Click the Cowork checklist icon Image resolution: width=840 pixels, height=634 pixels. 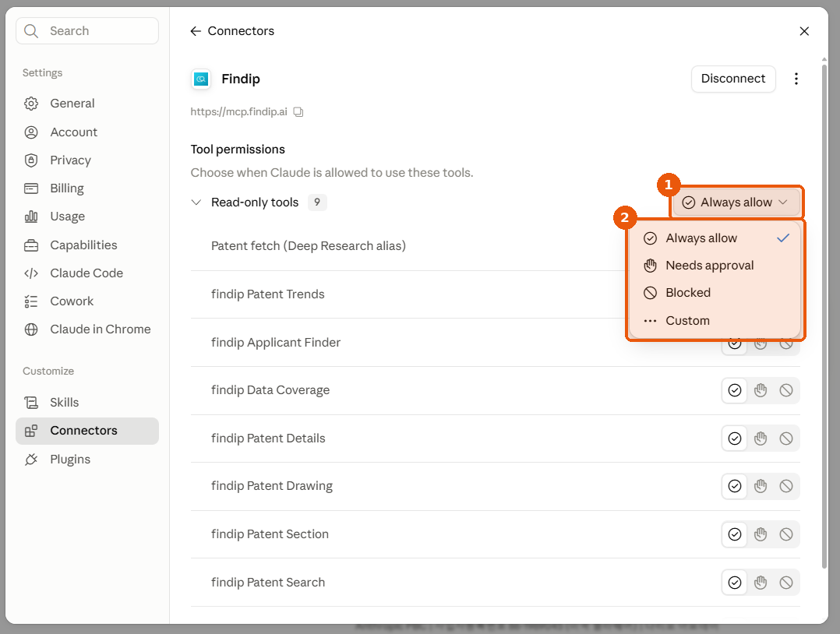pyautogui.click(x=31, y=301)
